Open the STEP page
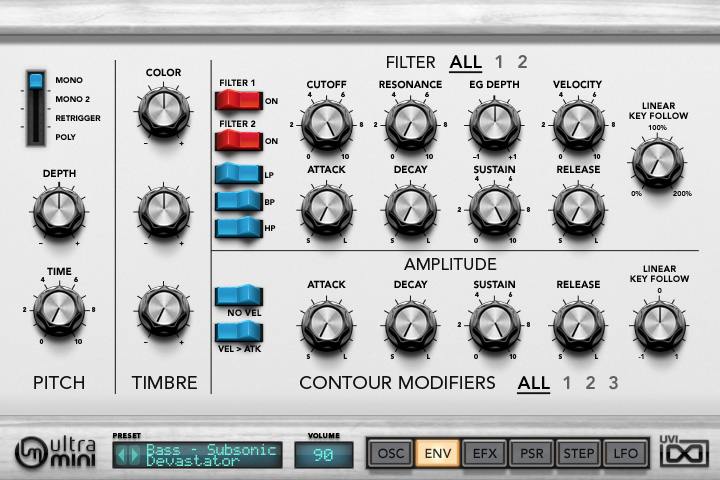720x480 pixels. tap(578, 454)
